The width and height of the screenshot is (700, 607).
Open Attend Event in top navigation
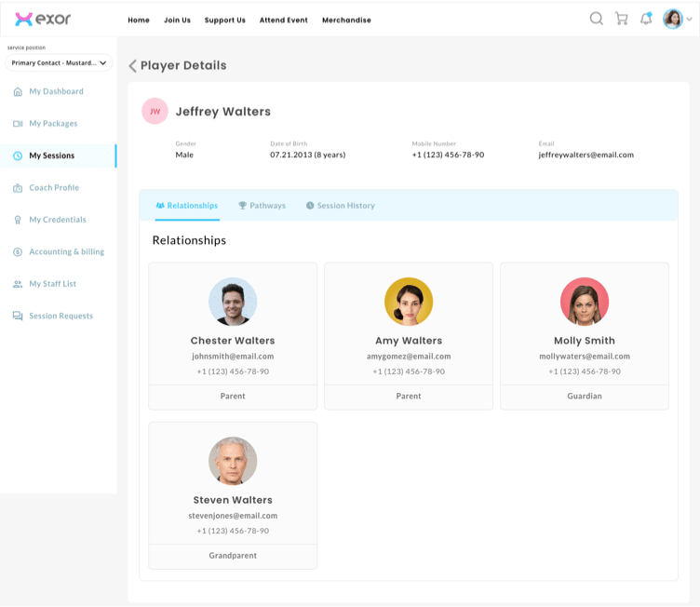click(x=284, y=20)
